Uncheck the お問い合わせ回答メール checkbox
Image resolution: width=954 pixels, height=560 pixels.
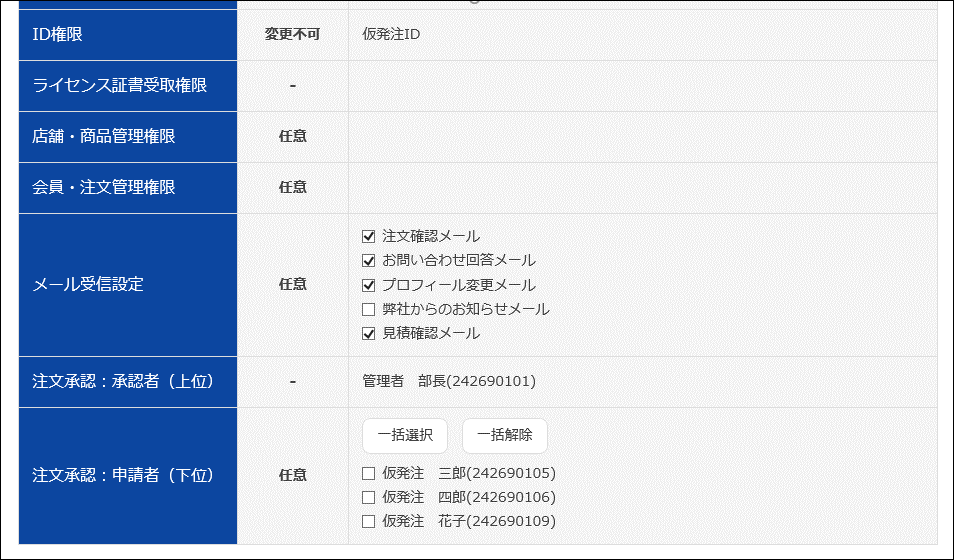point(368,261)
